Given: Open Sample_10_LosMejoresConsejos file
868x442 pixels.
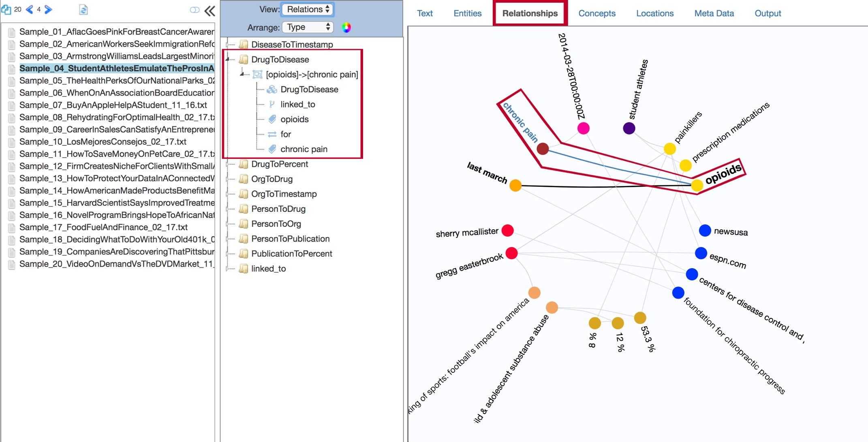Looking at the screenshot, I should point(103,142).
